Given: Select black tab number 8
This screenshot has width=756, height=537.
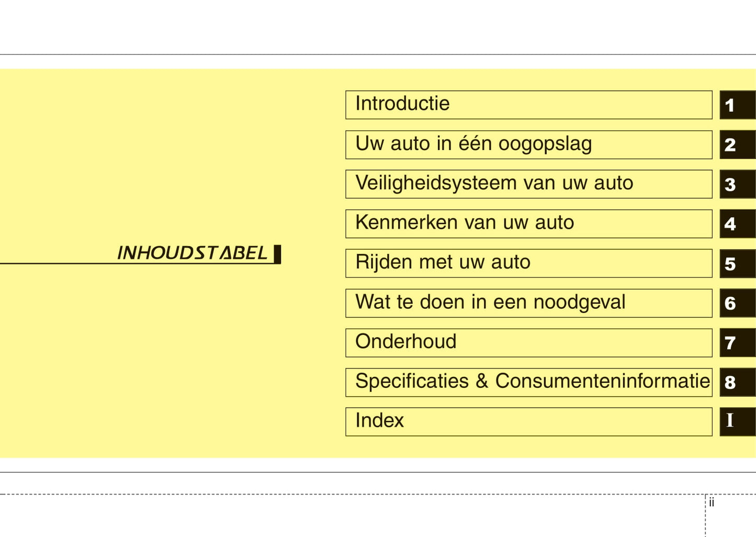Looking at the screenshot, I should click(x=737, y=383).
